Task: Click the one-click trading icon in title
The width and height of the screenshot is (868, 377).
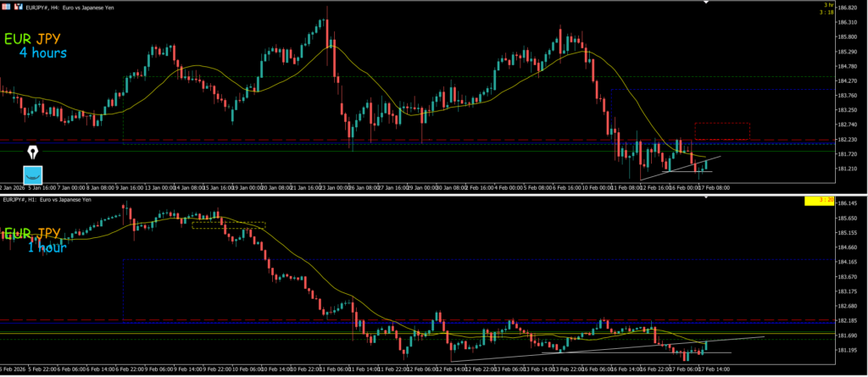Action: [17, 7]
